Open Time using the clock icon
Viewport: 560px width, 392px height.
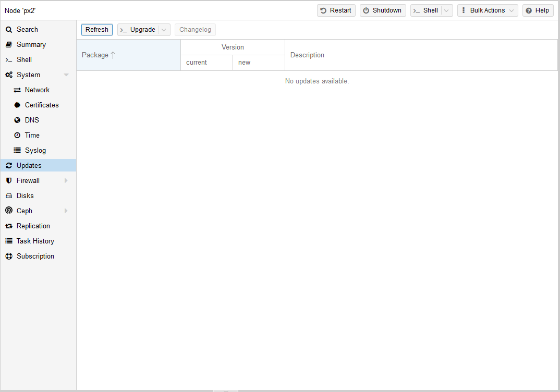tap(17, 136)
